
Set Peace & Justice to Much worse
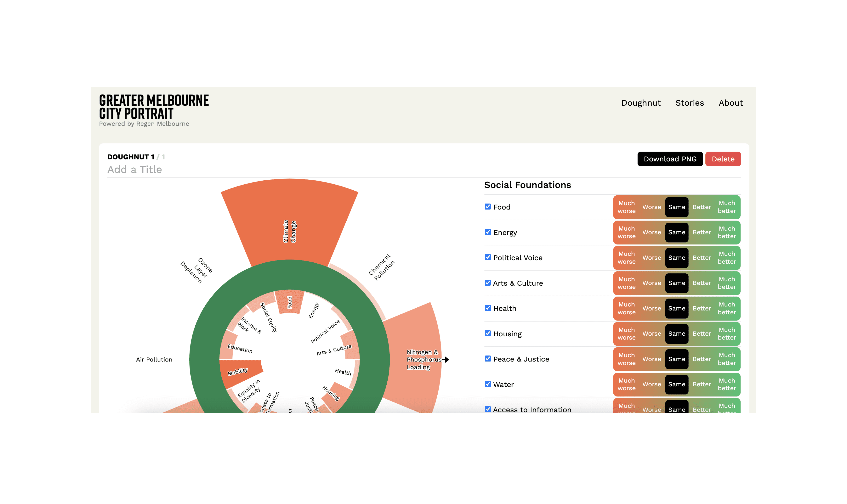(x=627, y=359)
